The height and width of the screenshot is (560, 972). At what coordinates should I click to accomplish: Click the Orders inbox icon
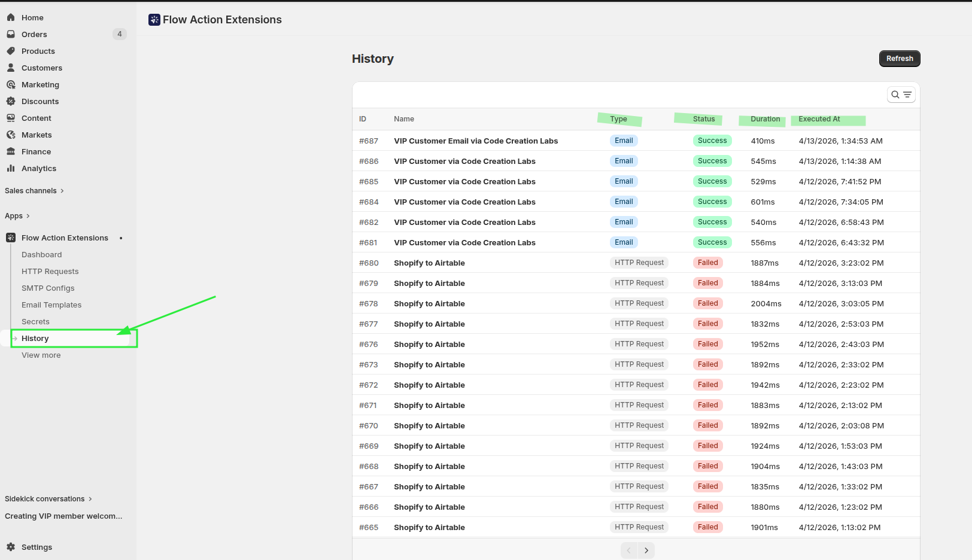click(x=11, y=34)
